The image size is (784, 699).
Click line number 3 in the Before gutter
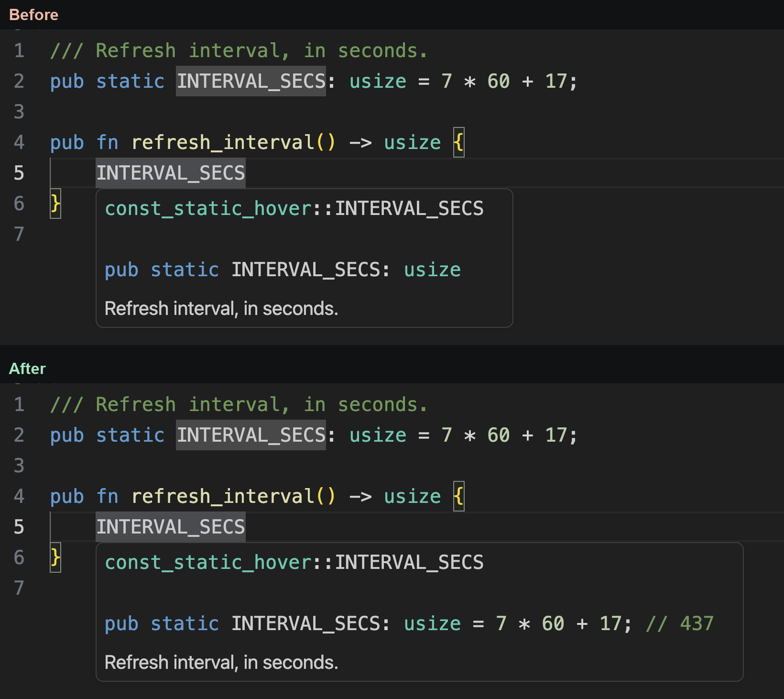coord(19,112)
